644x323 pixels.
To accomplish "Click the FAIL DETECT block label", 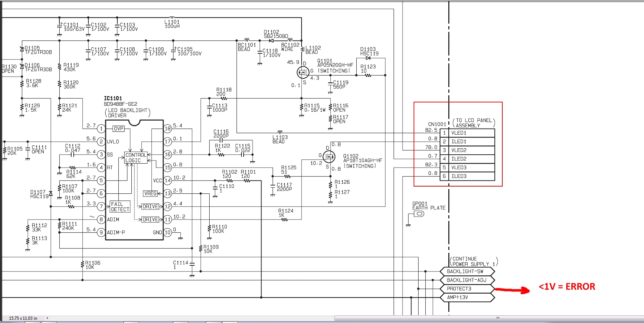I will 120,207.
